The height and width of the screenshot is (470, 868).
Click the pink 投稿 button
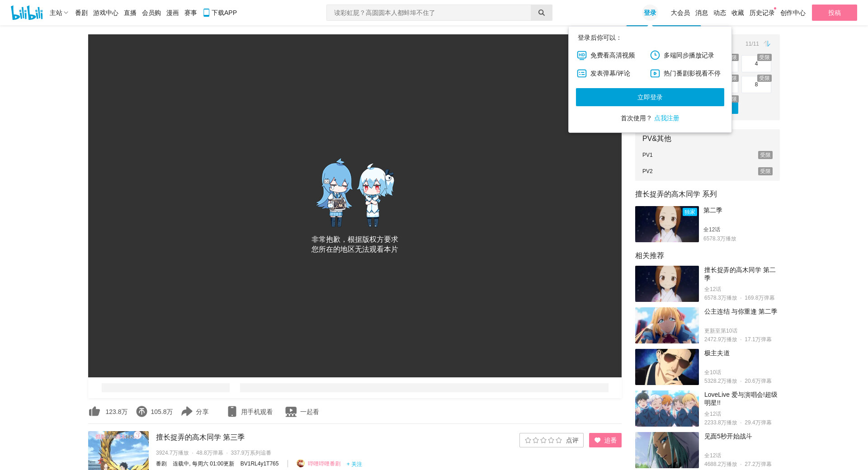click(x=835, y=13)
